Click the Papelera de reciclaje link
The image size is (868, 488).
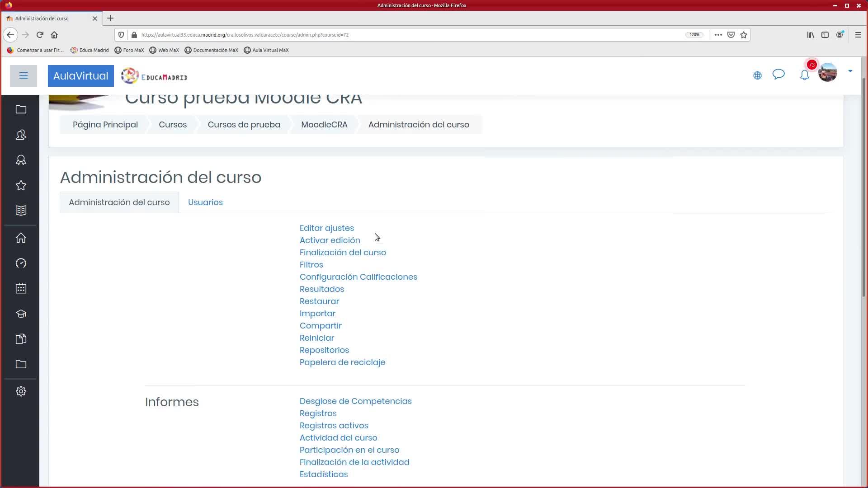[x=342, y=362]
